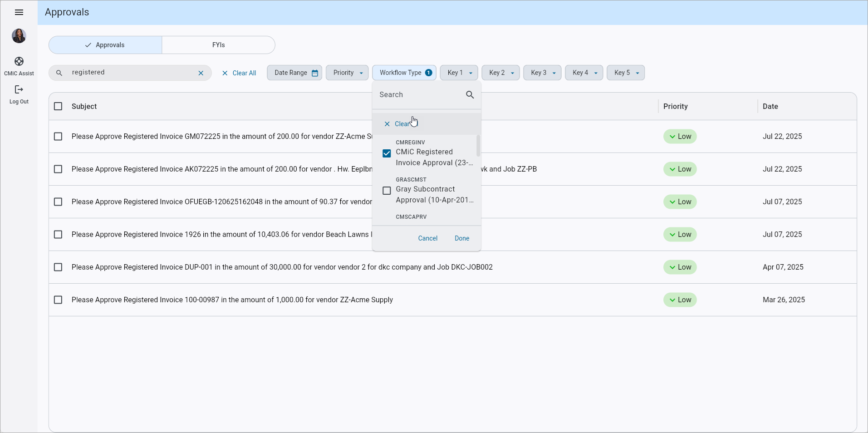
Task: Clear the 'registered' search text with X
Action: (x=201, y=73)
